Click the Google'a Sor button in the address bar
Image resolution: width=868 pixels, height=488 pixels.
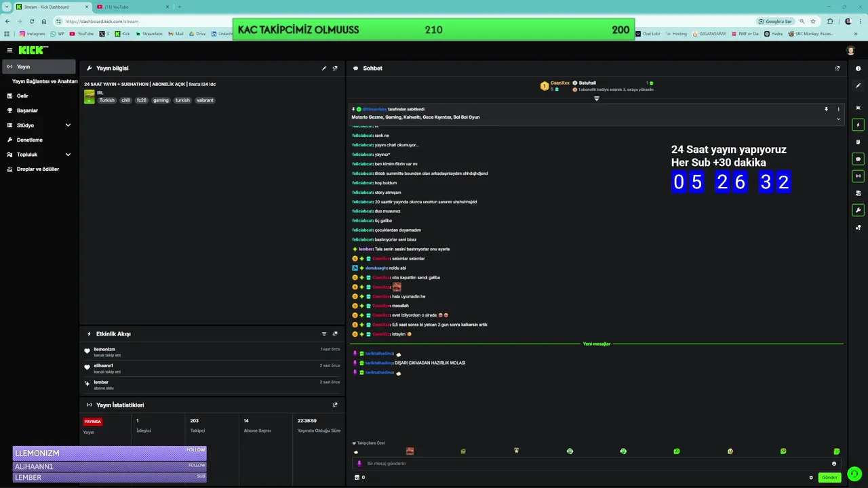tap(775, 21)
